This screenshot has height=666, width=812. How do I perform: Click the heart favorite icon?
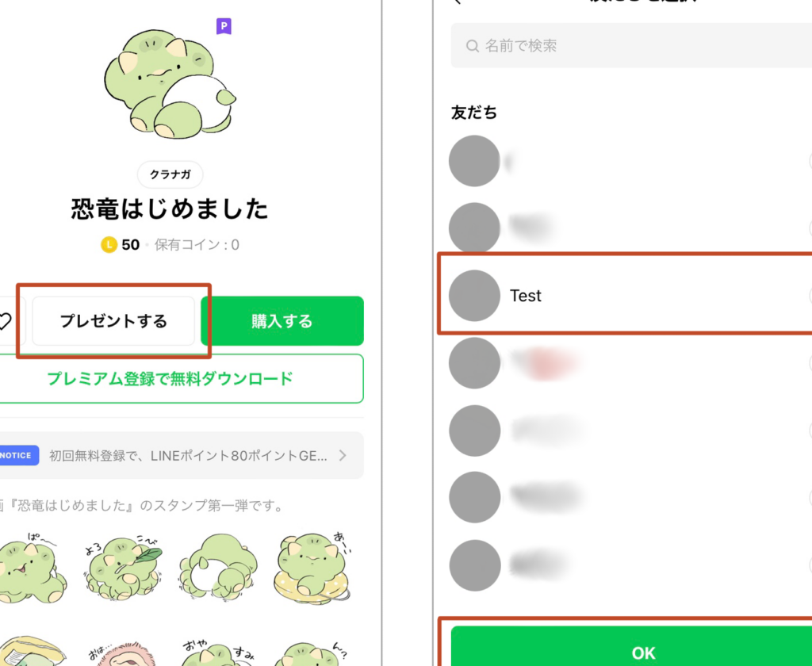coord(5,321)
